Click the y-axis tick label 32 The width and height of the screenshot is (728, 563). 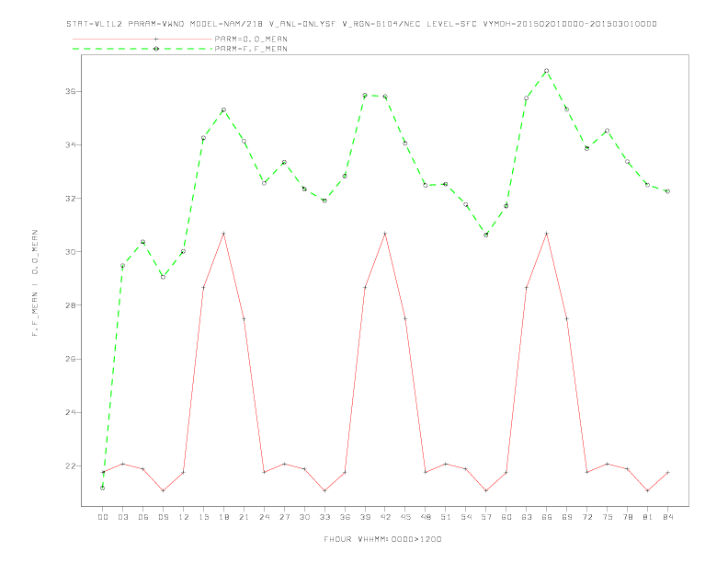[71, 199]
